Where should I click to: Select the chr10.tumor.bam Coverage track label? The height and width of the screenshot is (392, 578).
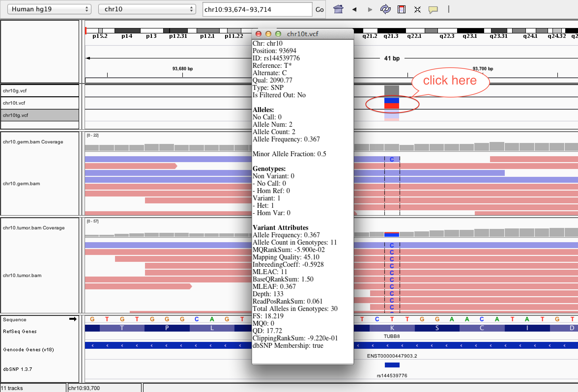click(x=34, y=228)
